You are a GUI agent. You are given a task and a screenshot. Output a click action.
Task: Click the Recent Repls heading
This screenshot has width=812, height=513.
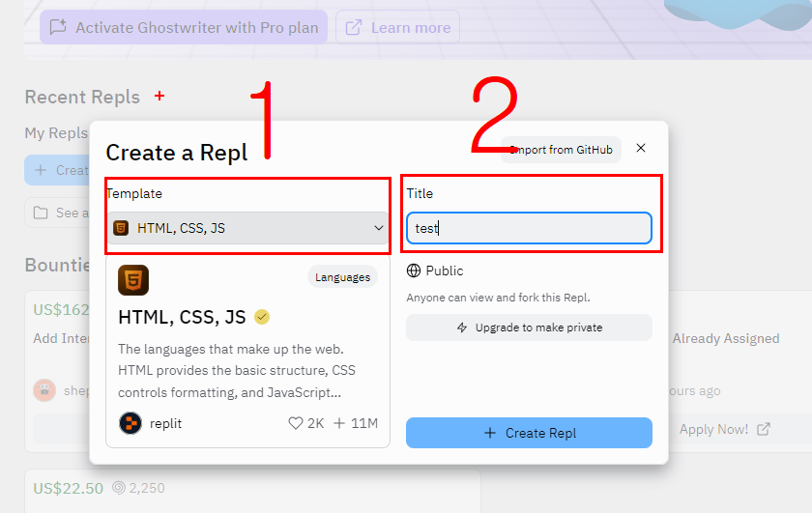point(82,97)
